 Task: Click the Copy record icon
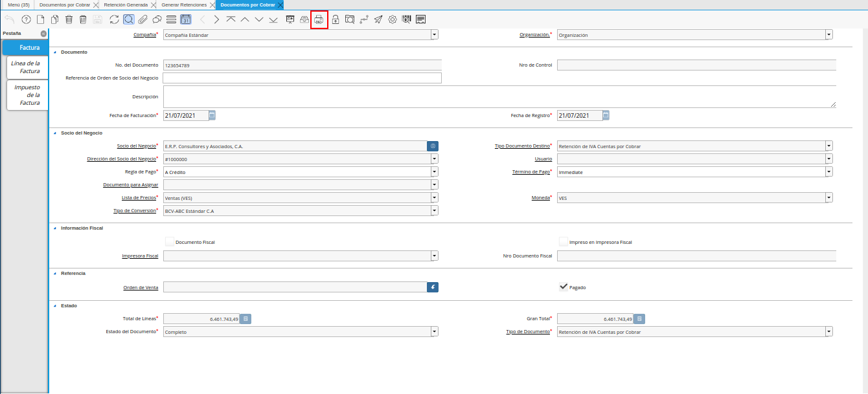(54, 19)
